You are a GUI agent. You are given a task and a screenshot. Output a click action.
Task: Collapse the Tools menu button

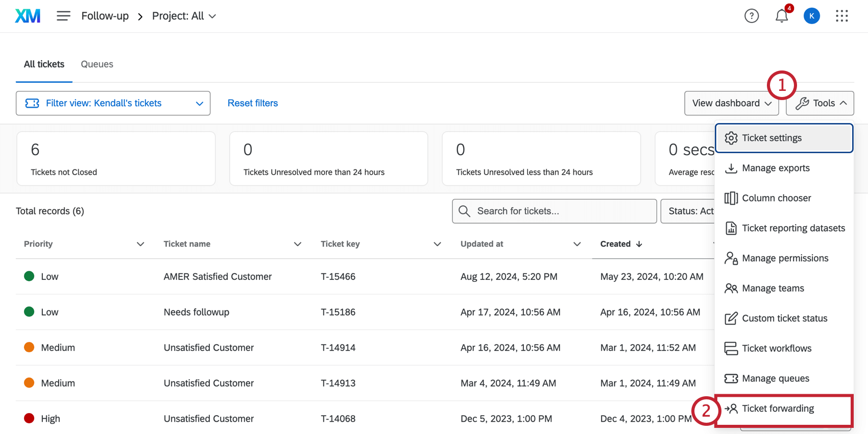point(820,103)
